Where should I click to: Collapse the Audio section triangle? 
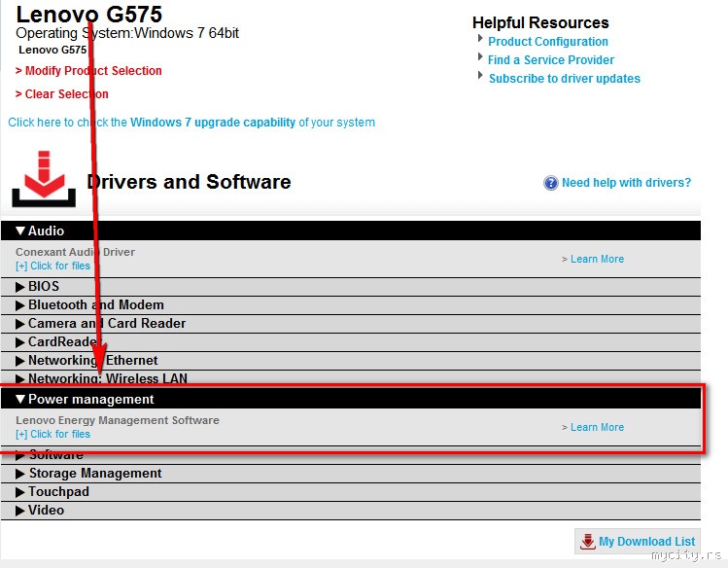20,231
